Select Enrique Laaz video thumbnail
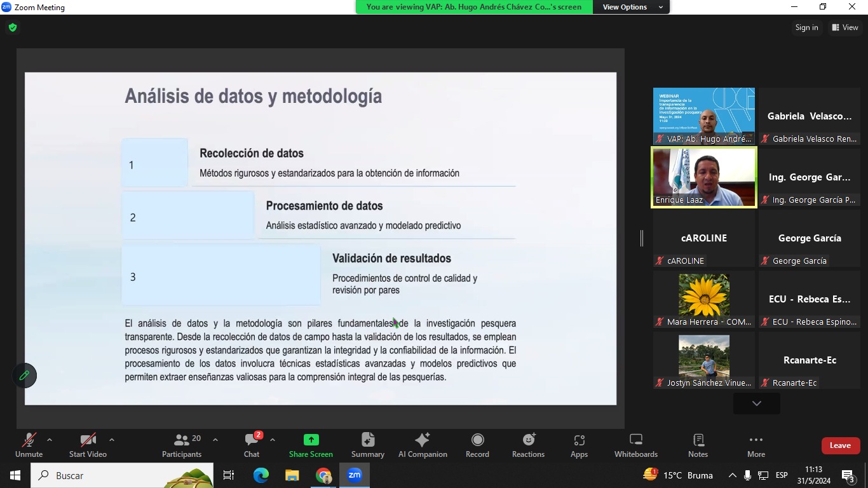 point(704,177)
